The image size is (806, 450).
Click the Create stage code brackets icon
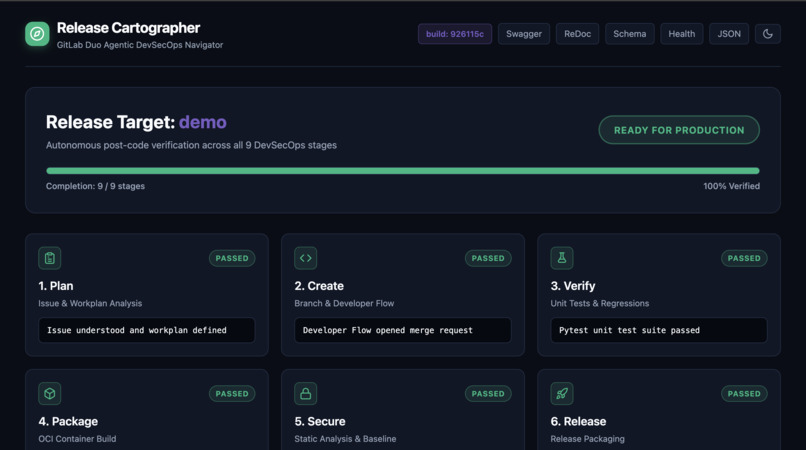tap(306, 258)
